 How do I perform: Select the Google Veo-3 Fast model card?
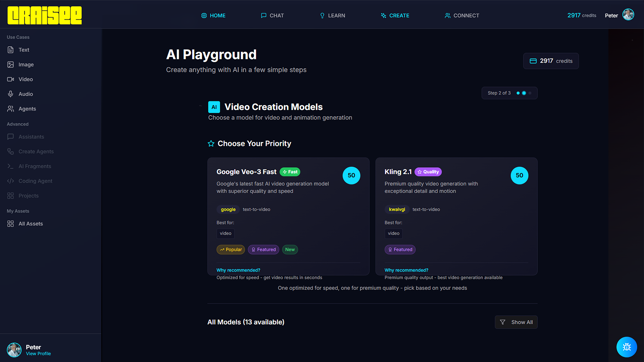pos(288,216)
